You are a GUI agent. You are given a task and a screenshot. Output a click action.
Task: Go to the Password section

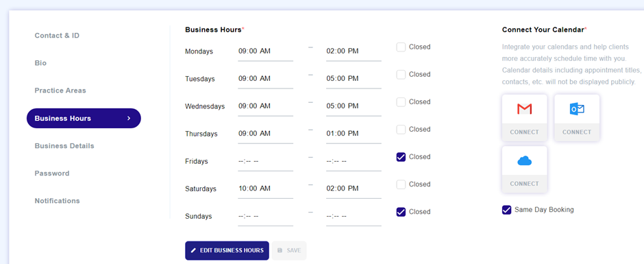[52, 173]
